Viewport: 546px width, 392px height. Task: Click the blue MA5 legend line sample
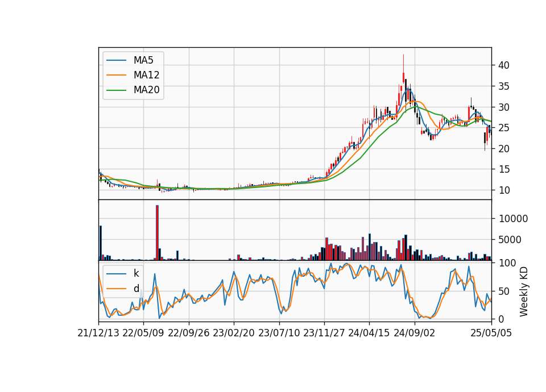point(116,60)
